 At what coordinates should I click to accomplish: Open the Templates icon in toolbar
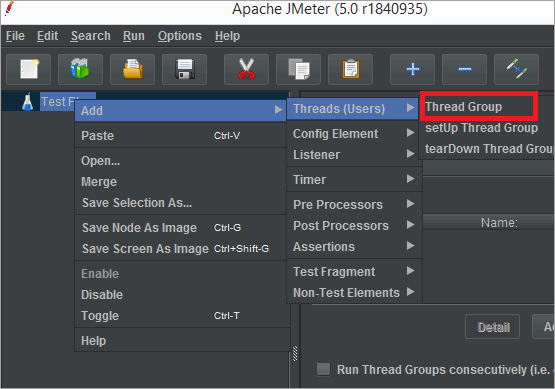click(80, 69)
